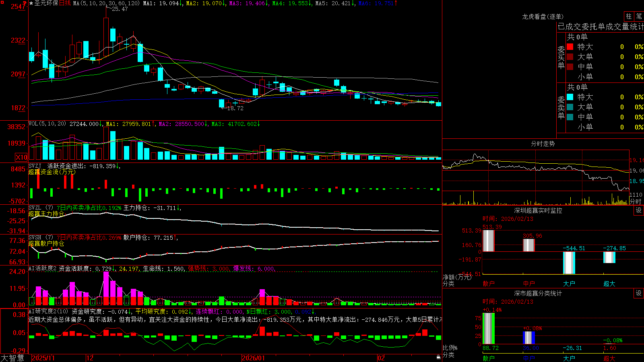
Task: Click the 分时走势 panel title
Action: [543, 144]
